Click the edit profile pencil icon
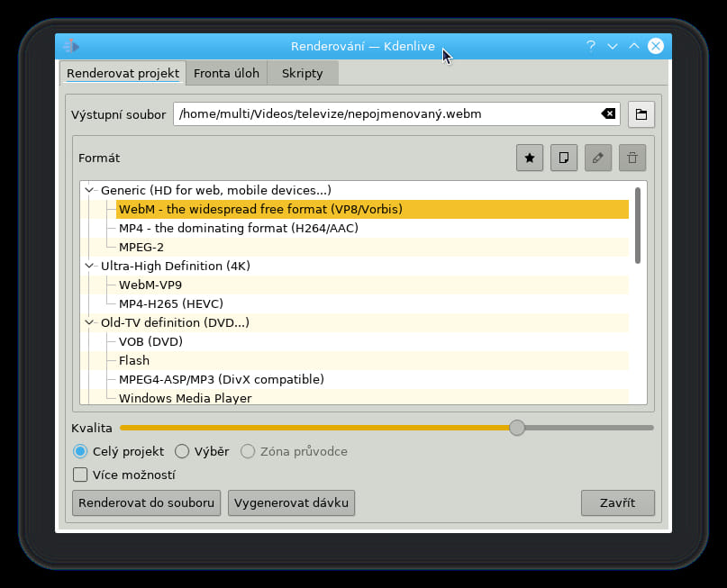The image size is (727, 588). (x=598, y=158)
